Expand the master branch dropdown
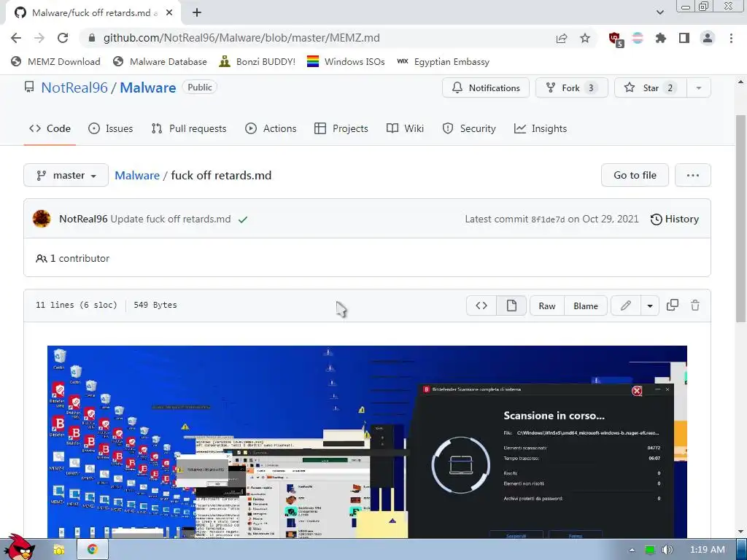 (x=66, y=175)
